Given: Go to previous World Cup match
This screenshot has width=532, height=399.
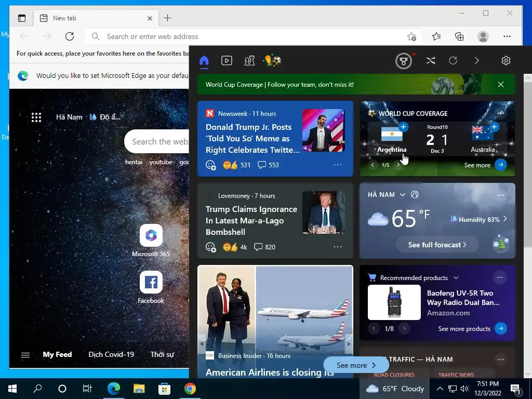Looking at the screenshot, I should coord(373,165).
